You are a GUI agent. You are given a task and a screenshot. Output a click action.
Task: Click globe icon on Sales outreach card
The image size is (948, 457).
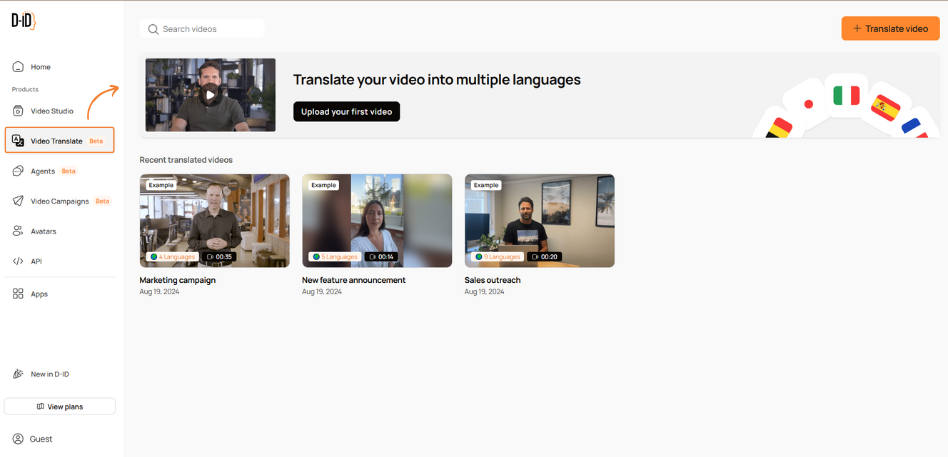click(x=479, y=256)
